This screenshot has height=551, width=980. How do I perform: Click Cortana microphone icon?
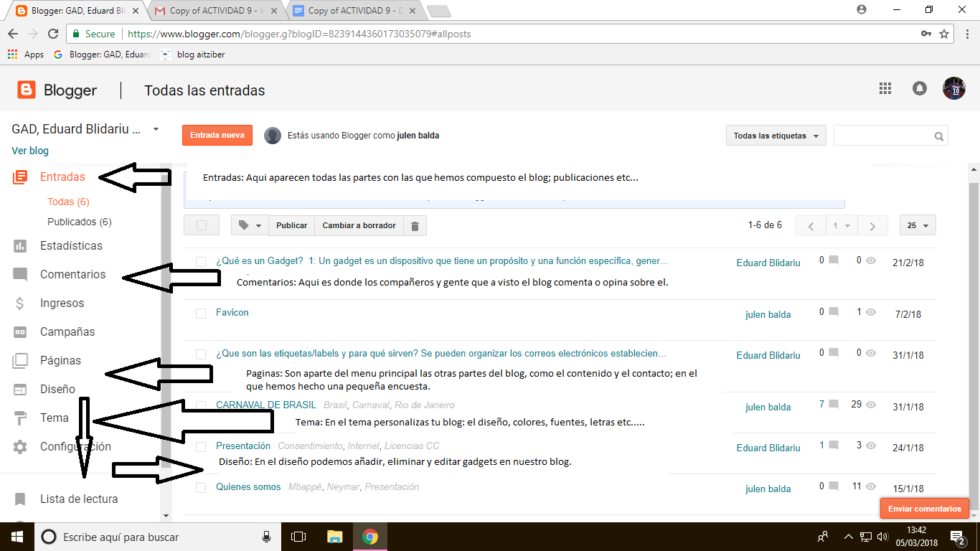[x=266, y=537]
